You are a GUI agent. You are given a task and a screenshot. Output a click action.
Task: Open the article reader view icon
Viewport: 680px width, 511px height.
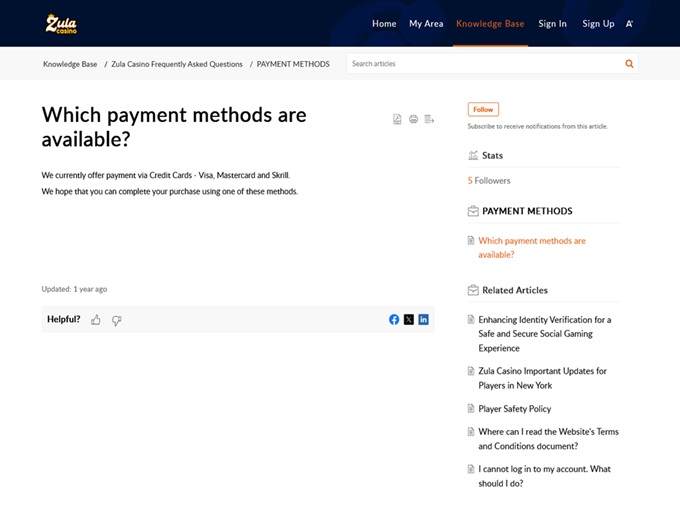(429, 119)
